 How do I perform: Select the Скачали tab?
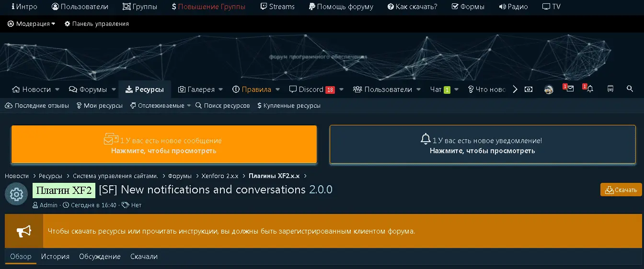click(144, 257)
